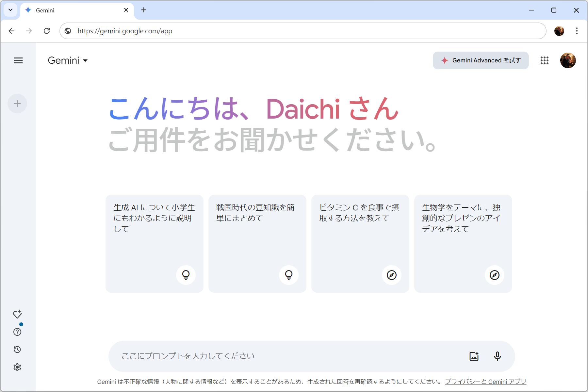Click compass icon on 生物学 card
The width and height of the screenshot is (588, 392).
click(495, 275)
